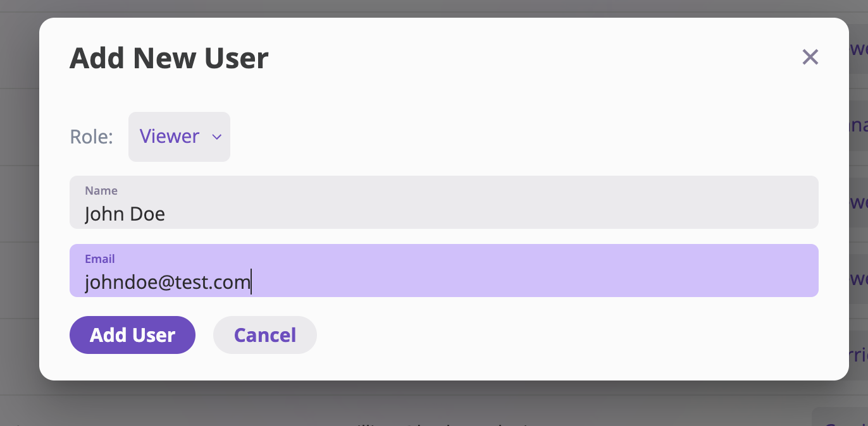Click the clipped role chip beside the Add User row

859,355
